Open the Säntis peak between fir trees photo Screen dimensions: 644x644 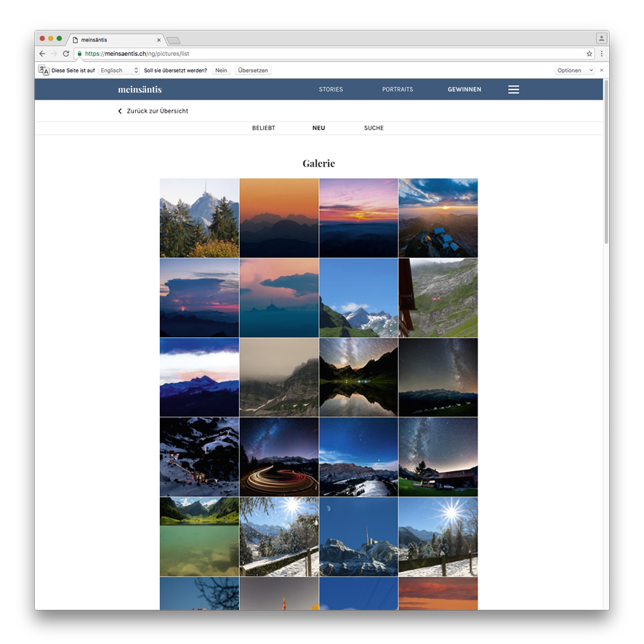tap(200, 218)
